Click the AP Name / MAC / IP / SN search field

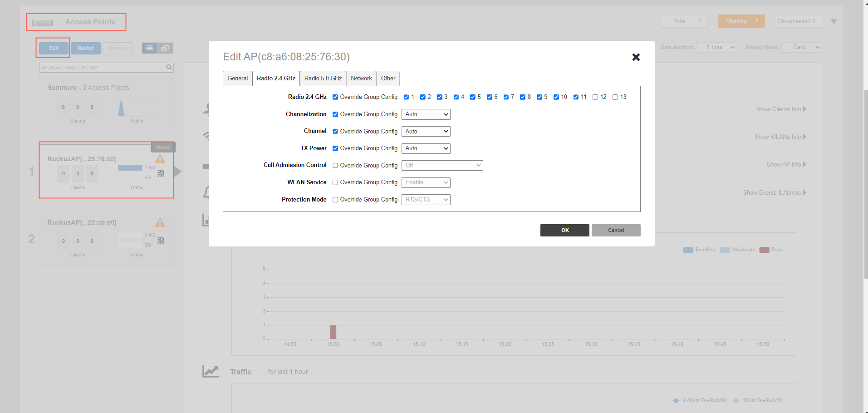click(x=103, y=67)
